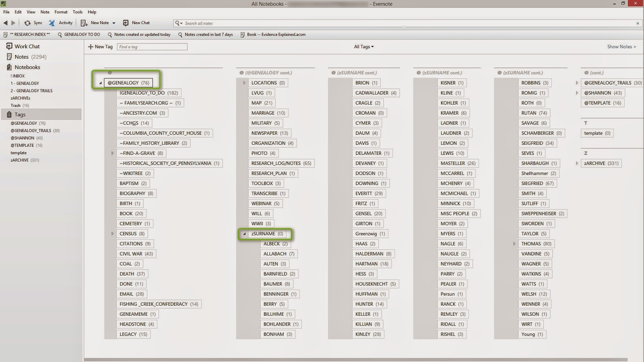644x362 pixels.
Task: Select the SWEPPENHEISER tag
Action: tap(543, 214)
